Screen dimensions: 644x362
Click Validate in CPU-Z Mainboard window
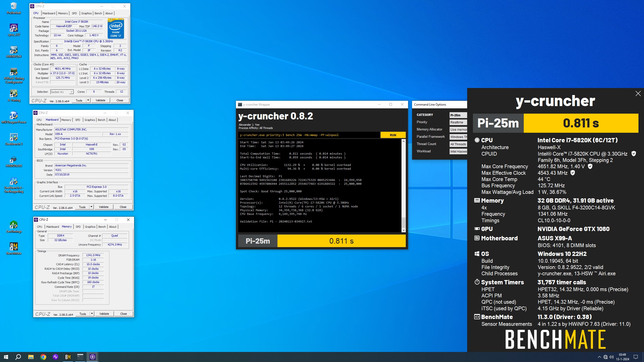point(104,207)
